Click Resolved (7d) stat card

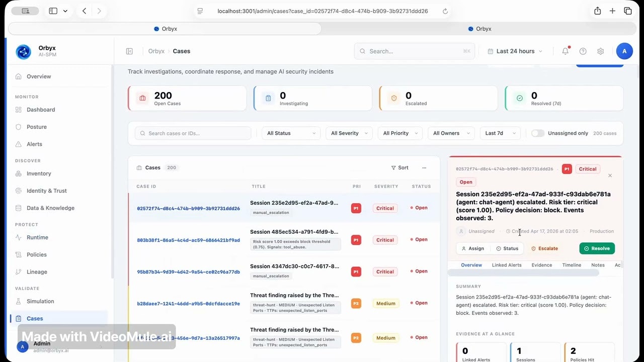pyautogui.click(x=565, y=98)
